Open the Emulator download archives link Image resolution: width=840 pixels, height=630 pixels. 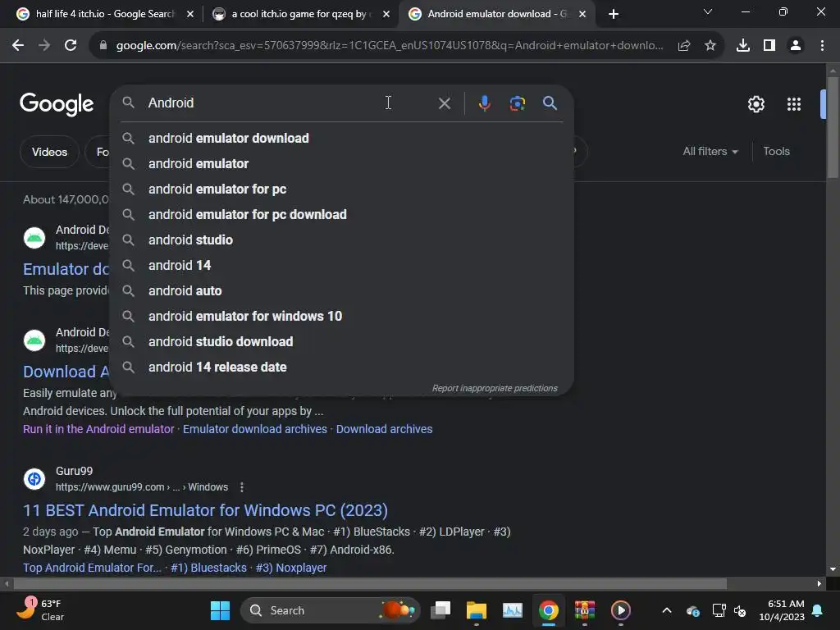pos(255,429)
